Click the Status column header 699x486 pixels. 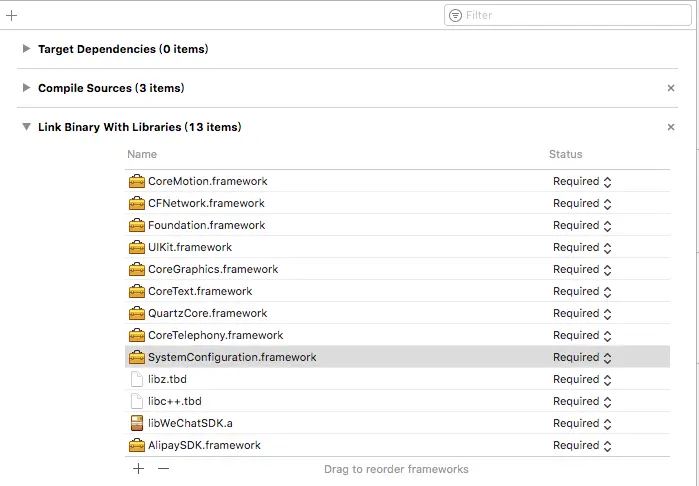[566, 155]
